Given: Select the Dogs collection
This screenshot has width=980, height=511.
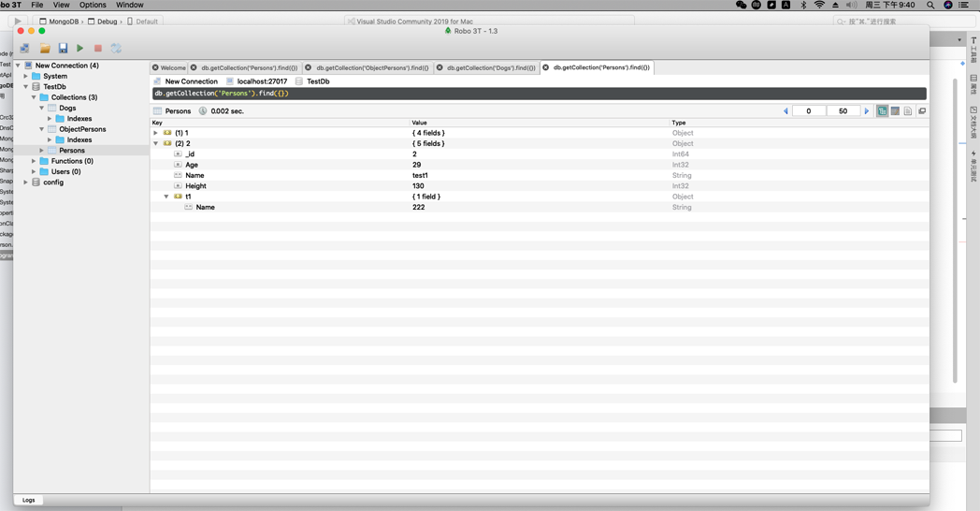Looking at the screenshot, I should click(x=67, y=108).
